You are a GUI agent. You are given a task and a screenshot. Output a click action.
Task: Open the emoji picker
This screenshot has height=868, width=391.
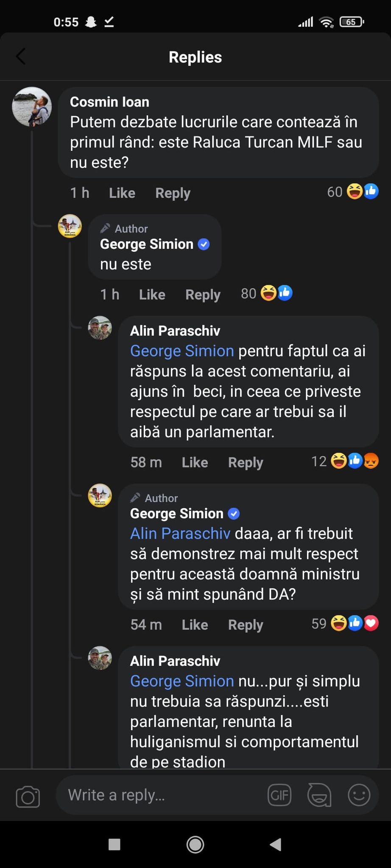tap(359, 795)
